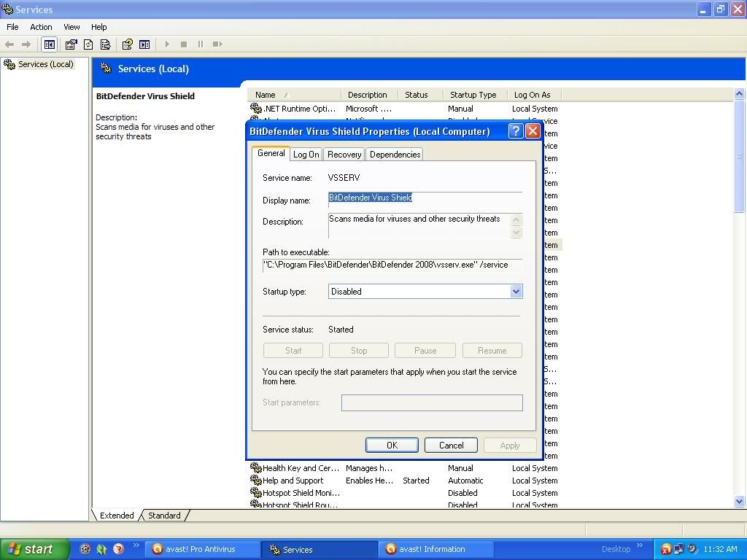Viewport: 747px width, 560px height.
Task: Sort services by Startup Type column header
Action: [475, 95]
